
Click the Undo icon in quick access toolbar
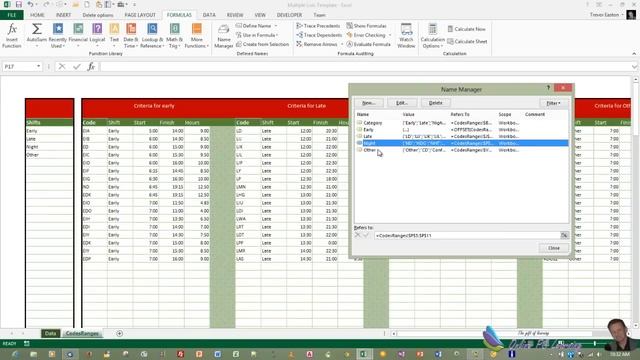pos(31,4)
